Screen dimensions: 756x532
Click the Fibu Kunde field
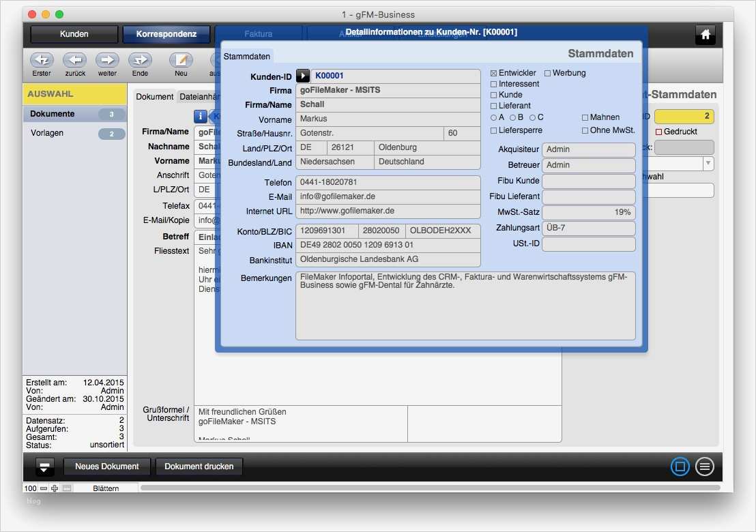(589, 181)
